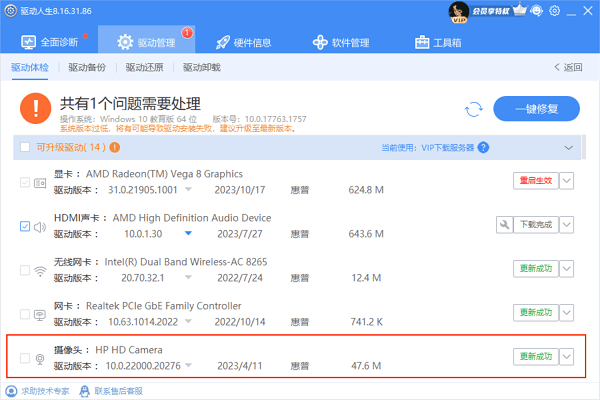
Task: Click the 软件管理 clover icon
Action: click(x=320, y=42)
